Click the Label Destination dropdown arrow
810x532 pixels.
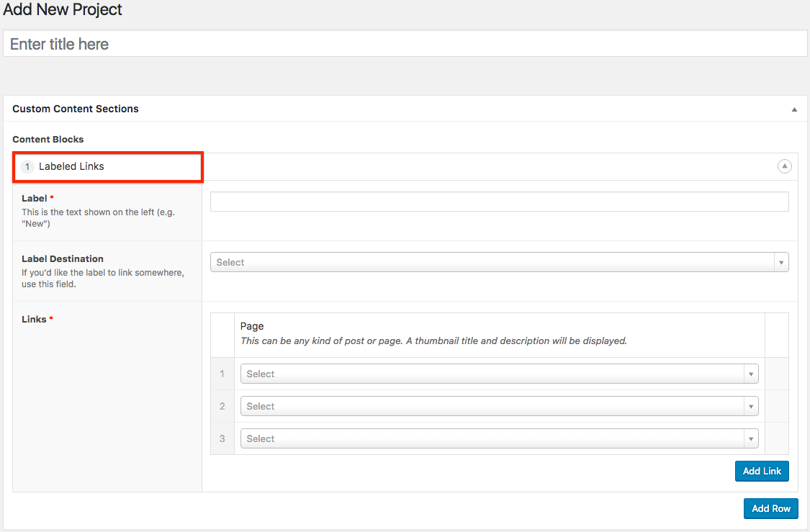tap(780, 263)
